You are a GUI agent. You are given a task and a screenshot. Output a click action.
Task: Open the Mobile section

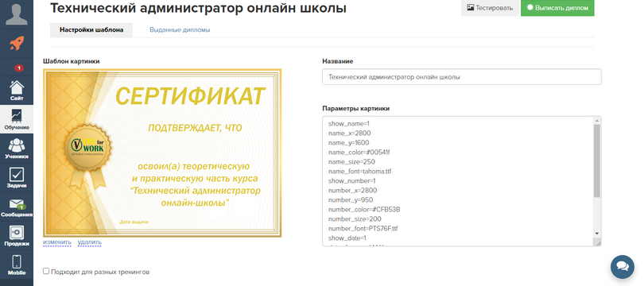[x=17, y=265]
